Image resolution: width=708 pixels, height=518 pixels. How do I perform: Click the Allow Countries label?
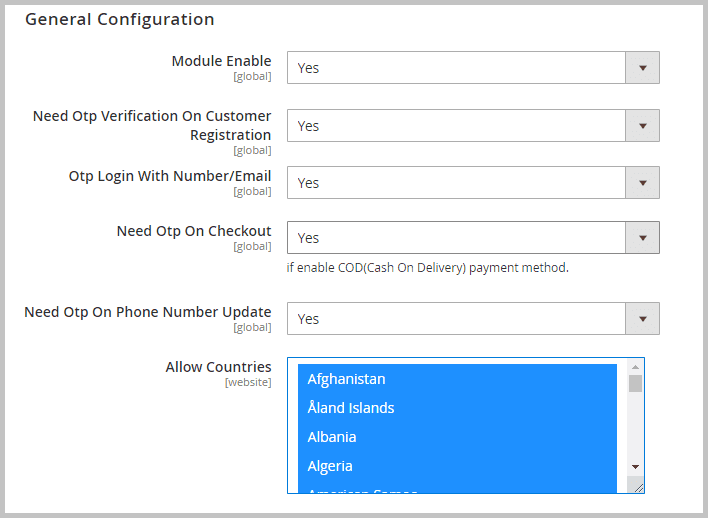point(218,367)
